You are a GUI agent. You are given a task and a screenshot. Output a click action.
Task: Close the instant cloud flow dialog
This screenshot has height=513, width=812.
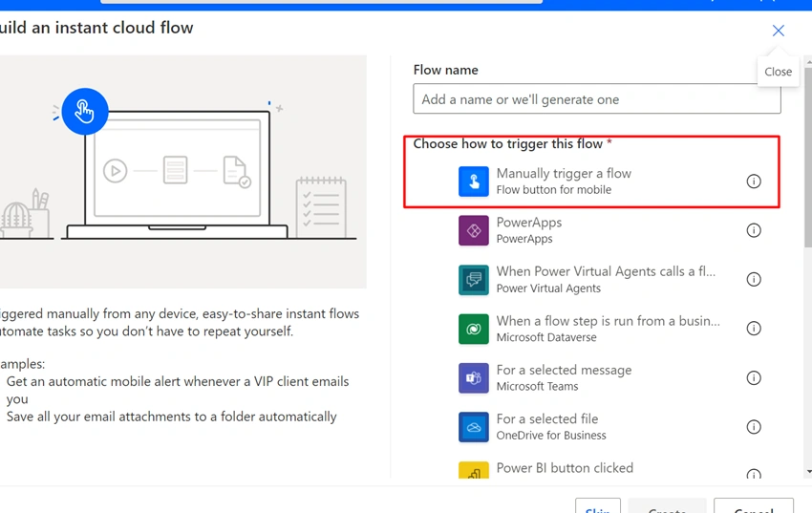pyautogui.click(x=778, y=31)
